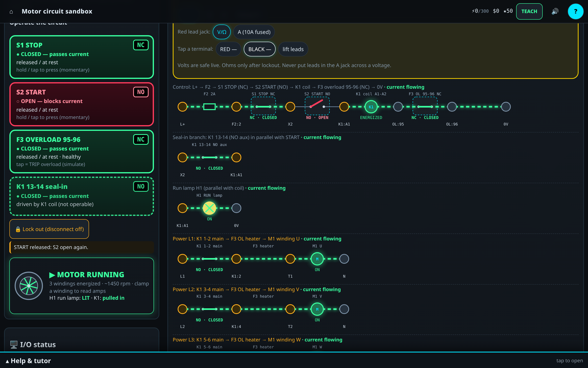Tap the K1:4 terminal node

236,309
